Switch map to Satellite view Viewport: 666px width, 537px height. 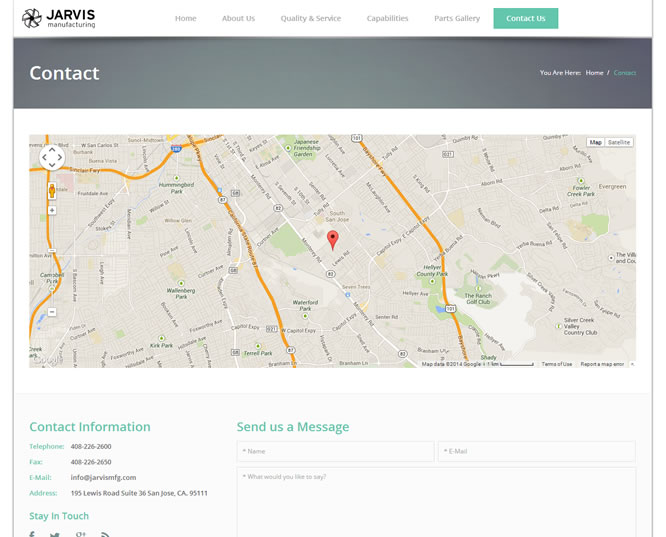[619, 143]
